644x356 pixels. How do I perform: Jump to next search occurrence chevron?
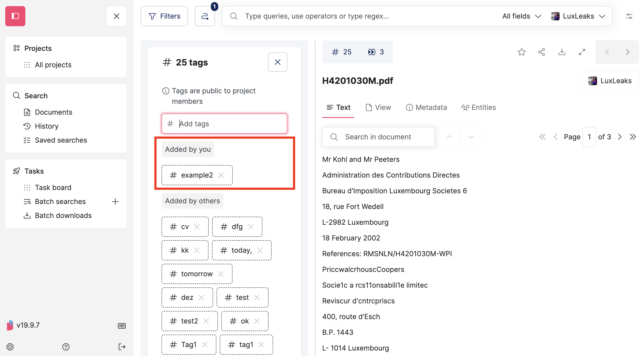(471, 137)
